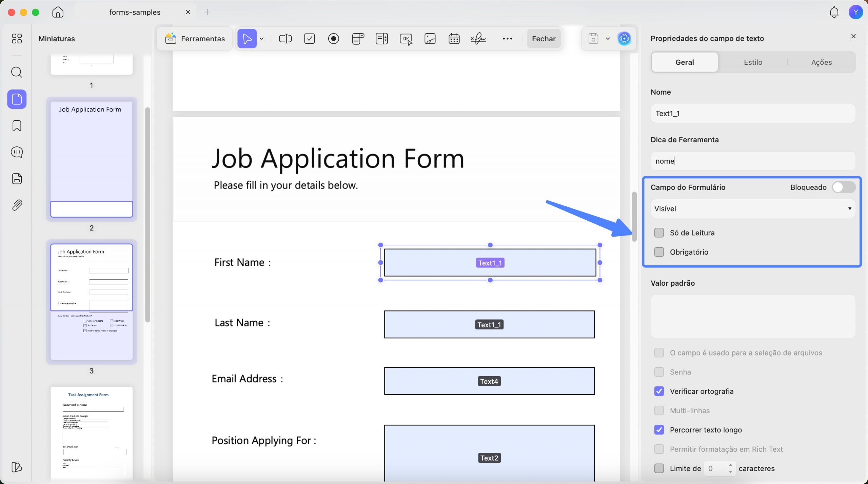Open the attachments paperclip icon
This screenshot has width=868, height=484.
17,205
